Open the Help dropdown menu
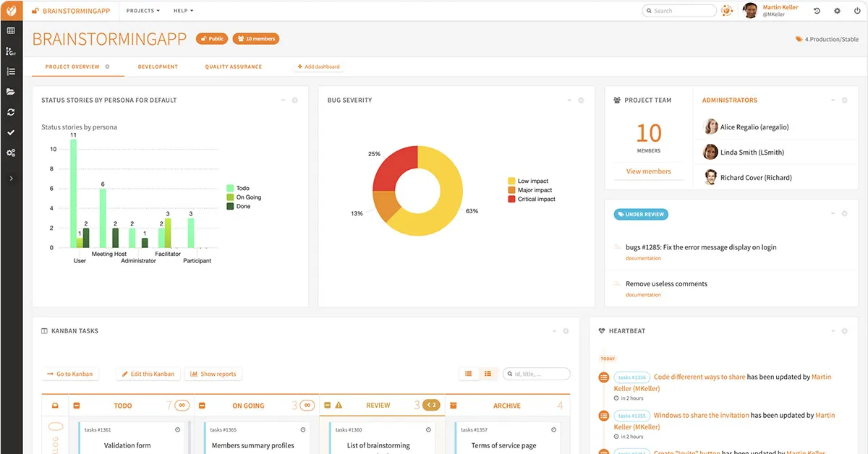 pos(184,11)
